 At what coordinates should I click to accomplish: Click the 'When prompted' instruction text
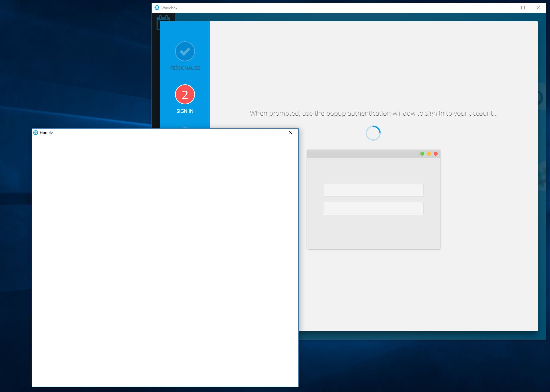pyautogui.click(x=374, y=113)
